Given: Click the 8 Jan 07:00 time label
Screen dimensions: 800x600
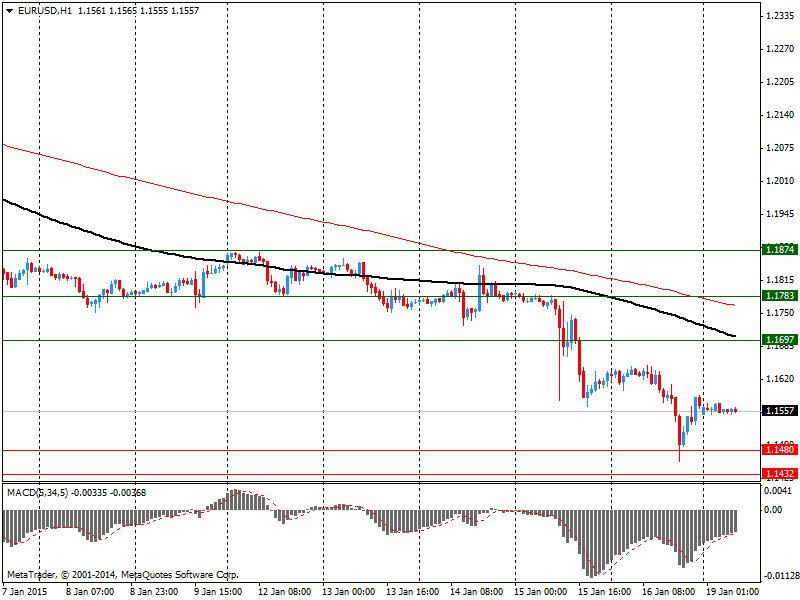Looking at the screenshot, I should [90, 592].
